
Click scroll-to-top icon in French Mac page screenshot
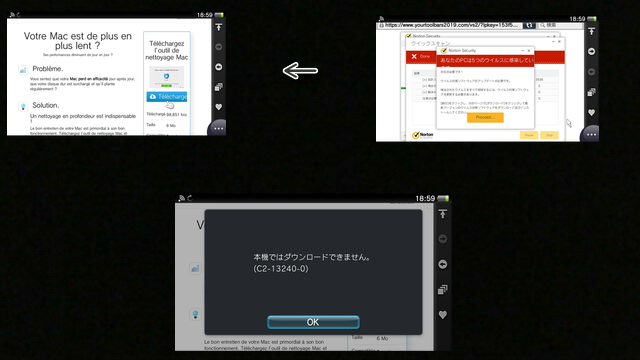(x=219, y=27)
